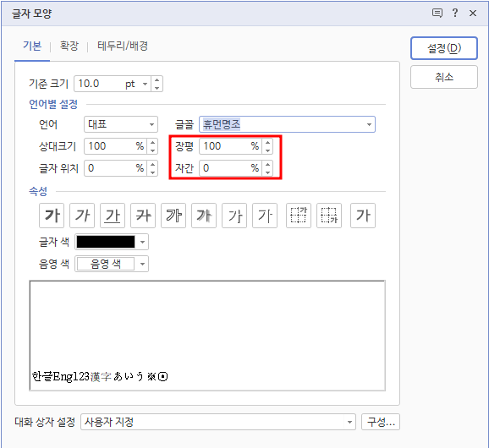
Task: Click the 음영 색 swatch box
Action: 106,265
